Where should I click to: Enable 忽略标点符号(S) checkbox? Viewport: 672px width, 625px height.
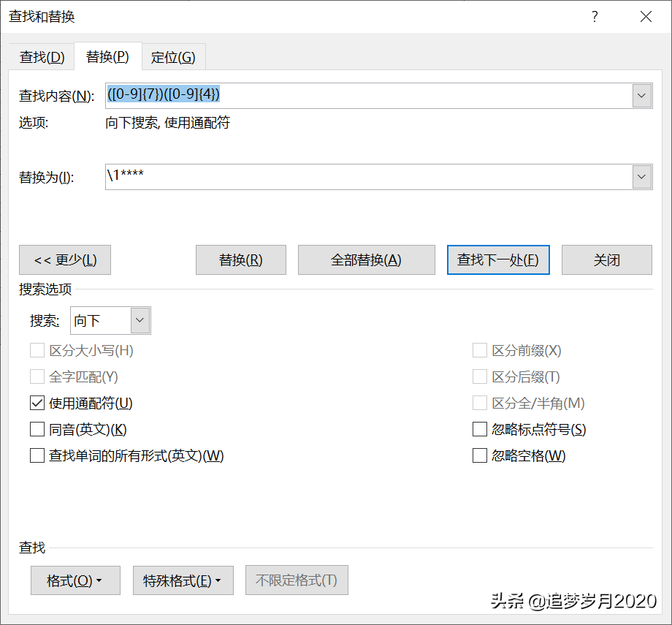coord(480,429)
